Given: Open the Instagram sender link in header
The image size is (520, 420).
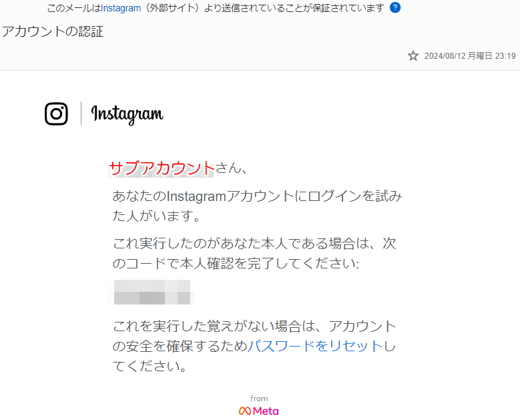Looking at the screenshot, I should click(121, 8).
